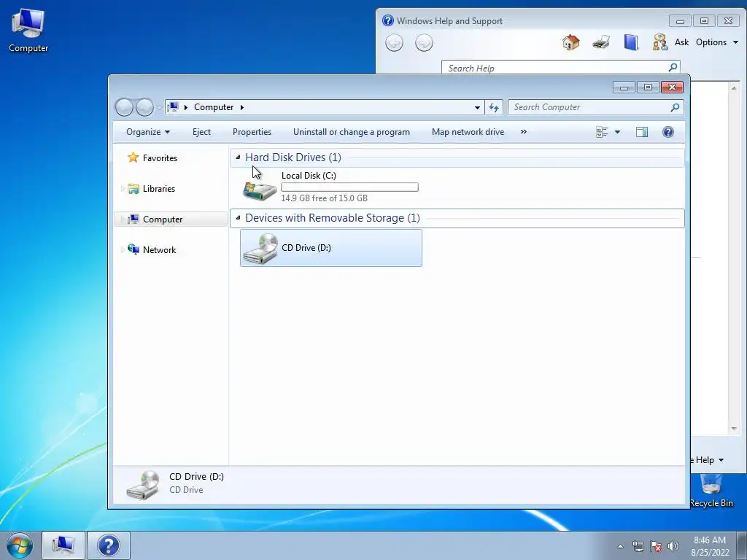747x560 pixels.
Task: Click Map network drive
Action: coord(468,132)
